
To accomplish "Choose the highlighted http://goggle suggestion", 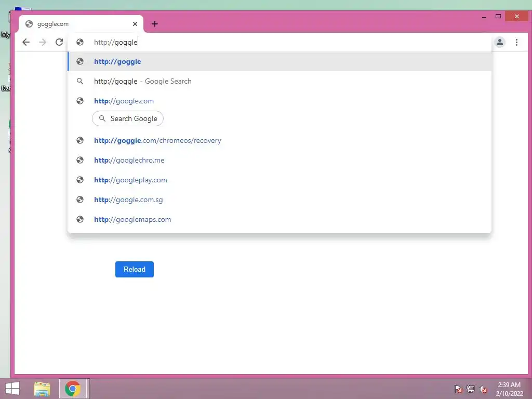I will tap(280, 61).
